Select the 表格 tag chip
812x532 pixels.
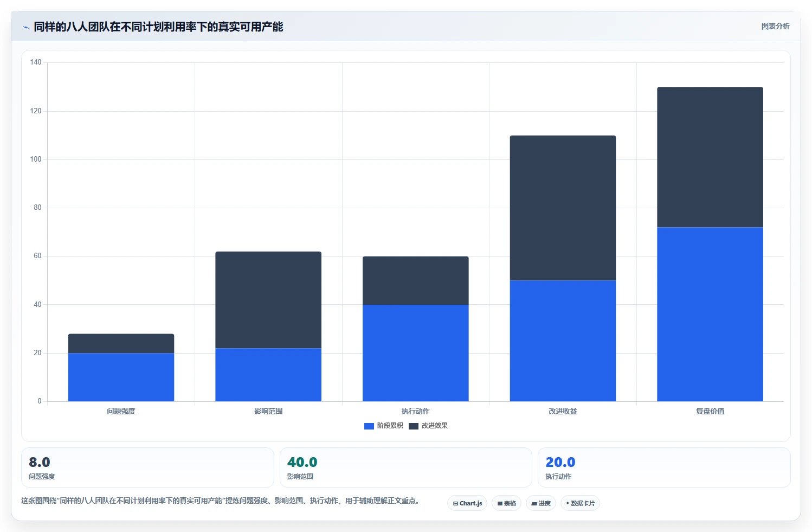coord(507,503)
